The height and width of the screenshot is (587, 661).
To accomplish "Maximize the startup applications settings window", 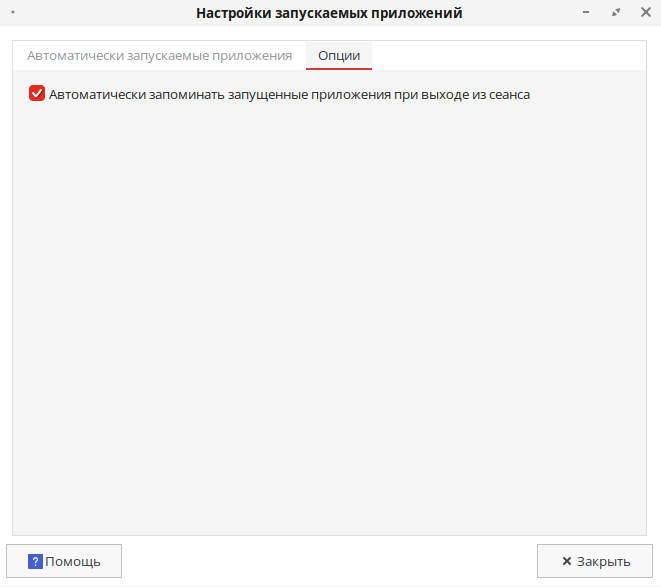I will (616, 13).
